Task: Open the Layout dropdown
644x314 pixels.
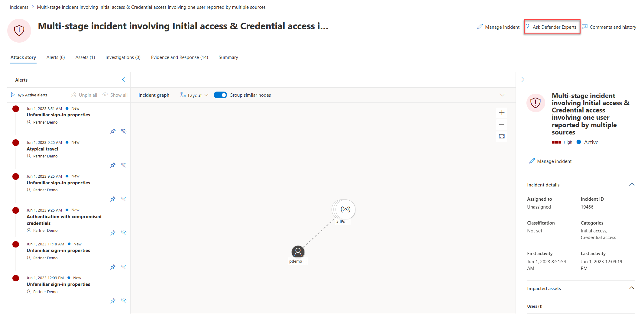Action: pos(194,95)
